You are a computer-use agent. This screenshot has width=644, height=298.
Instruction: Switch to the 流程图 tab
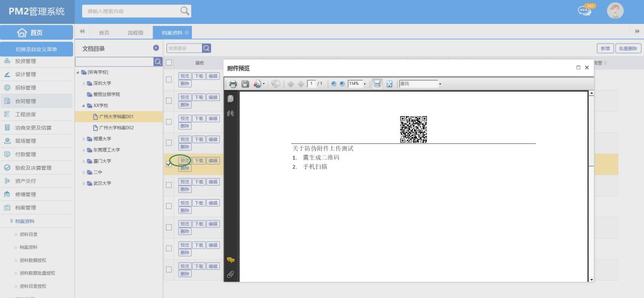[135, 32]
